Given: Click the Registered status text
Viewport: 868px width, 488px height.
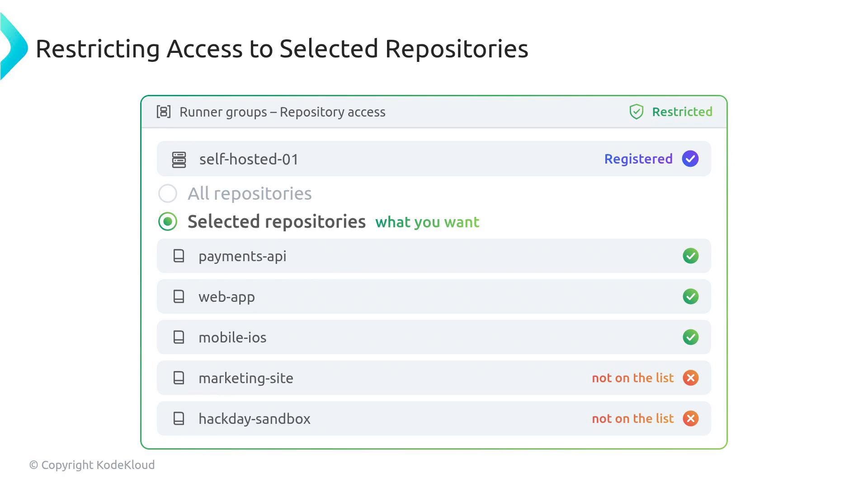Looking at the screenshot, I should click(x=638, y=159).
